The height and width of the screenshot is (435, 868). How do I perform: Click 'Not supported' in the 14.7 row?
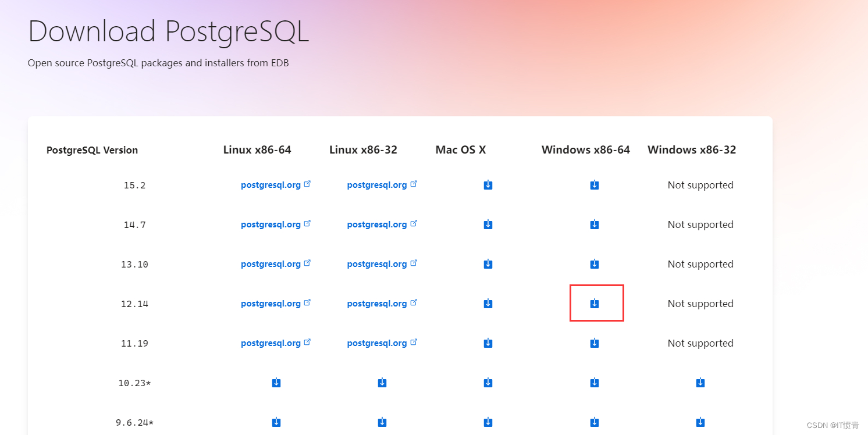pos(700,224)
